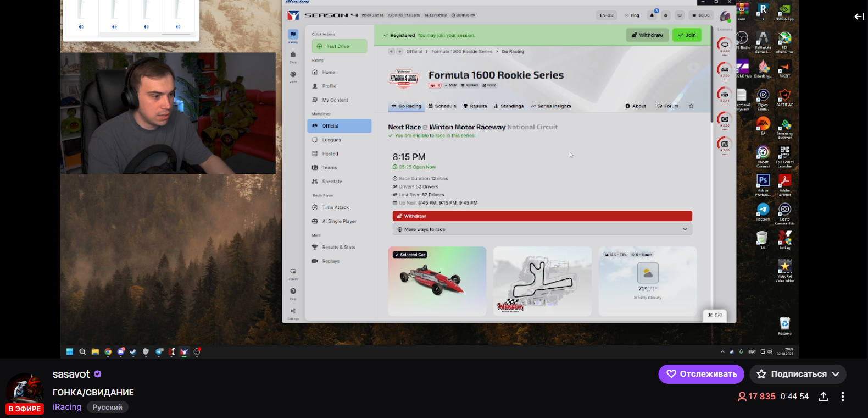Show hidden system tray icons
868x418 pixels.
(x=722, y=352)
